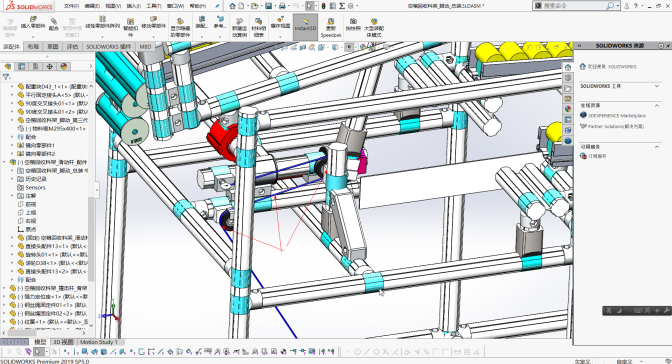The width and height of the screenshot is (672, 364).
Task: Expand the 直接头配件13<1> tree node
Action: coord(12,246)
